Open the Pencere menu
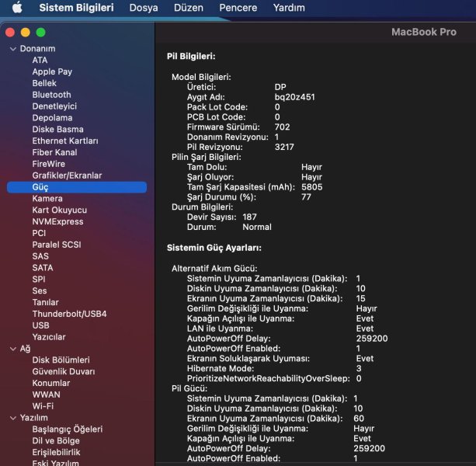476x466 pixels. click(x=238, y=8)
